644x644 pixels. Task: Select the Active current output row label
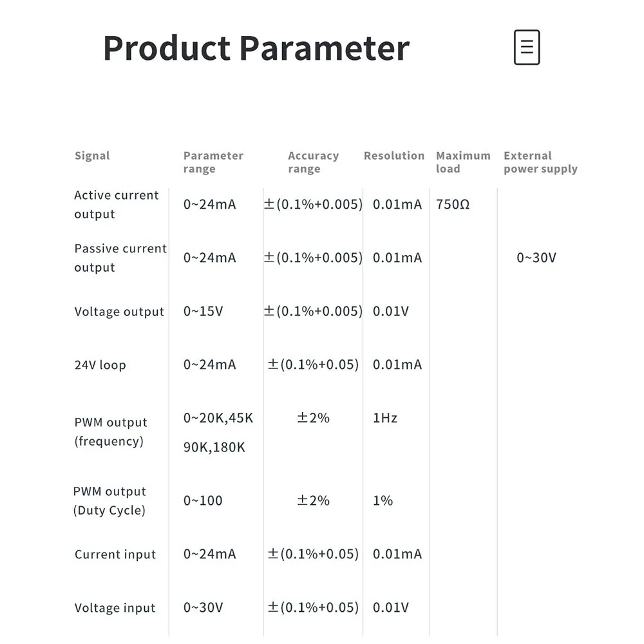coord(116,205)
